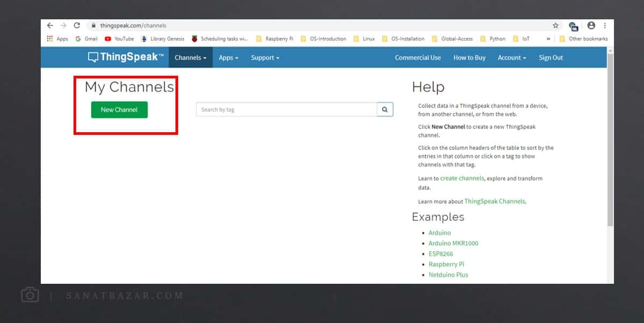The image size is (644, 323).
Task: Click the browser forward arrow
Action: (x=63, y=25)
